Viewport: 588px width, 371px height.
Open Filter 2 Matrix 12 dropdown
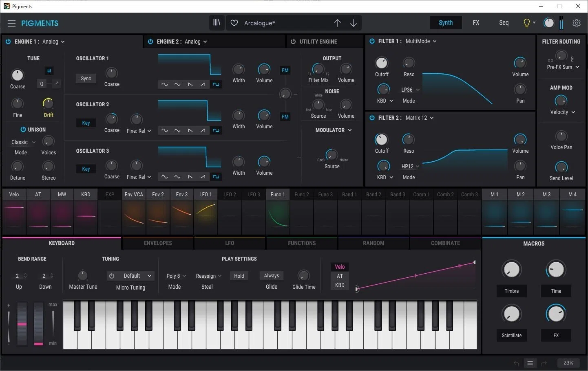(x=420, y=118)
